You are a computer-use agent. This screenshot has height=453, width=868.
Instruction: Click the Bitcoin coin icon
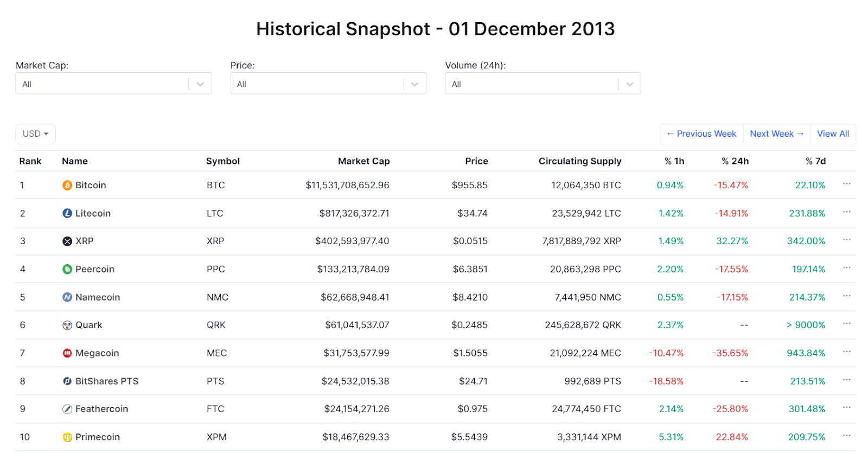click(x=67, y=186)
